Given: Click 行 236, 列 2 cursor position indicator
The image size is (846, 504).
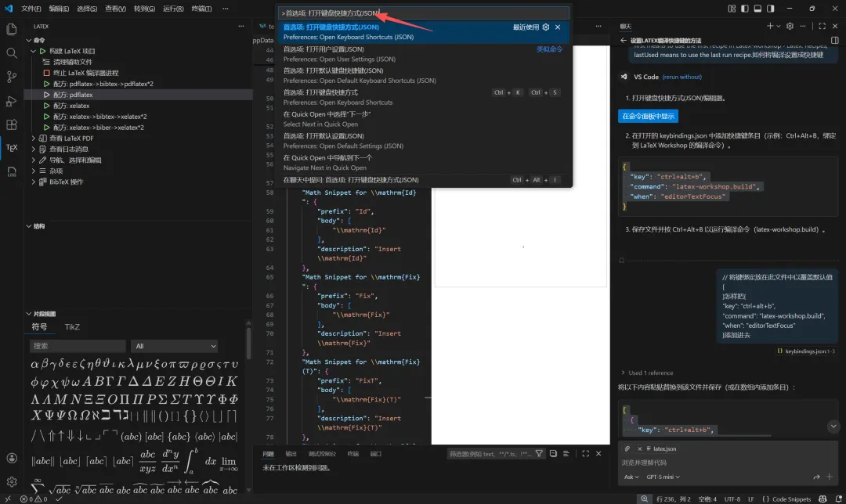Looking at the screenshot, I should pos(674,499).
